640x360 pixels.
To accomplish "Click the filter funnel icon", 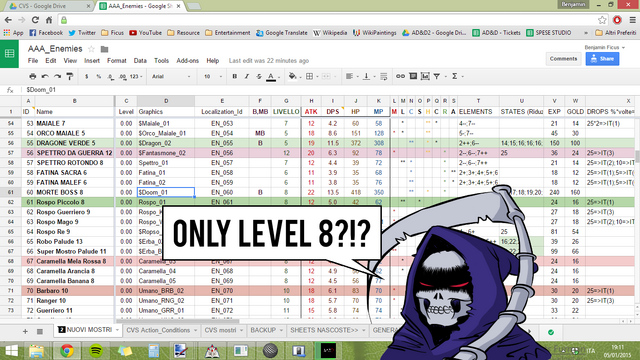I will [437, 76].
